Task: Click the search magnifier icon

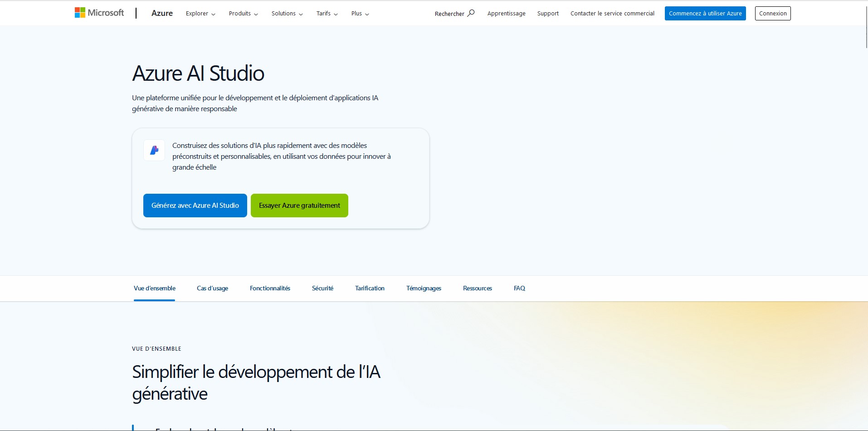Action: (x=471, y=13)
